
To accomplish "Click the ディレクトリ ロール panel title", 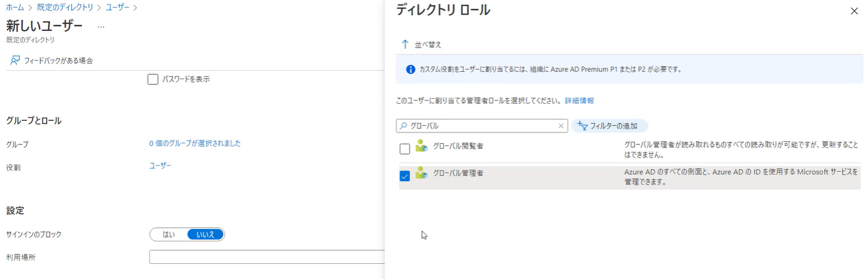I will tap(443, 10).
